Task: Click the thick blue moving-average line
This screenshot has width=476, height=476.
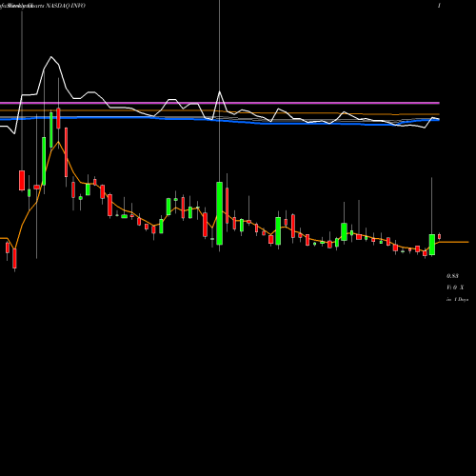Action: (220, 120)
